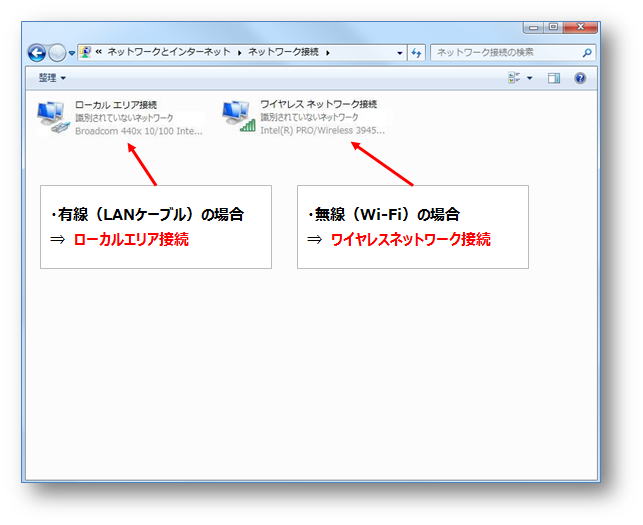Viewport: 643px width, 525px height.
Task: Click the ローカル エリア接続 name text
Action: 116,105
